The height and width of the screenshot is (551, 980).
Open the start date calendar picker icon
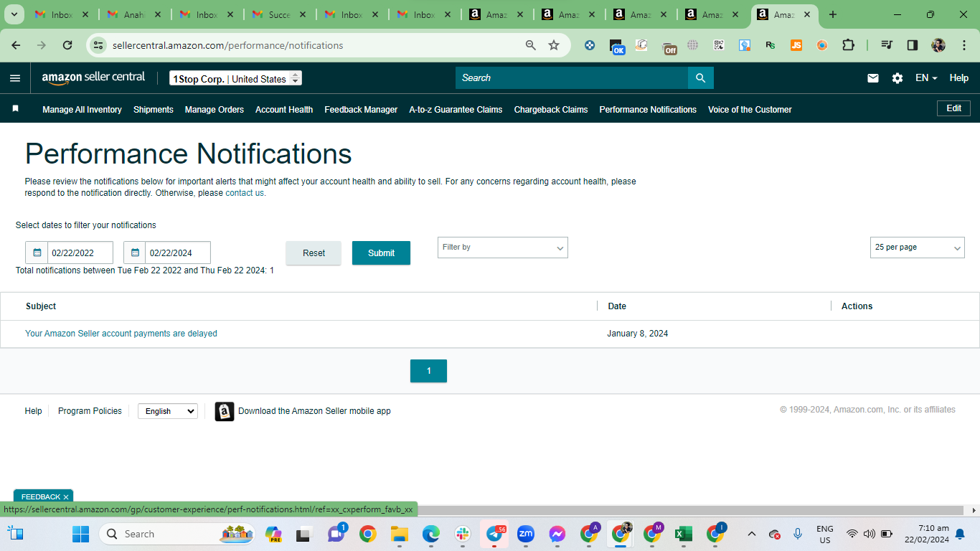coord(37,253)
